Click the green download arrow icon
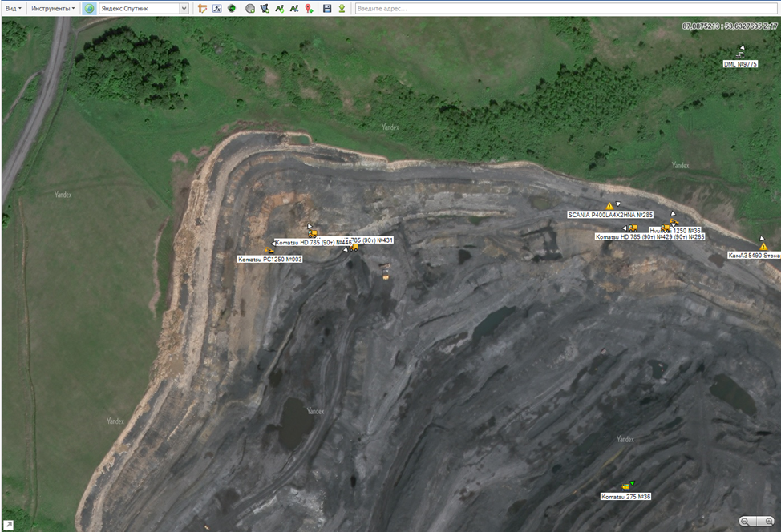Image resolution: width=781 pixels, height=532 pixels. 342,8
